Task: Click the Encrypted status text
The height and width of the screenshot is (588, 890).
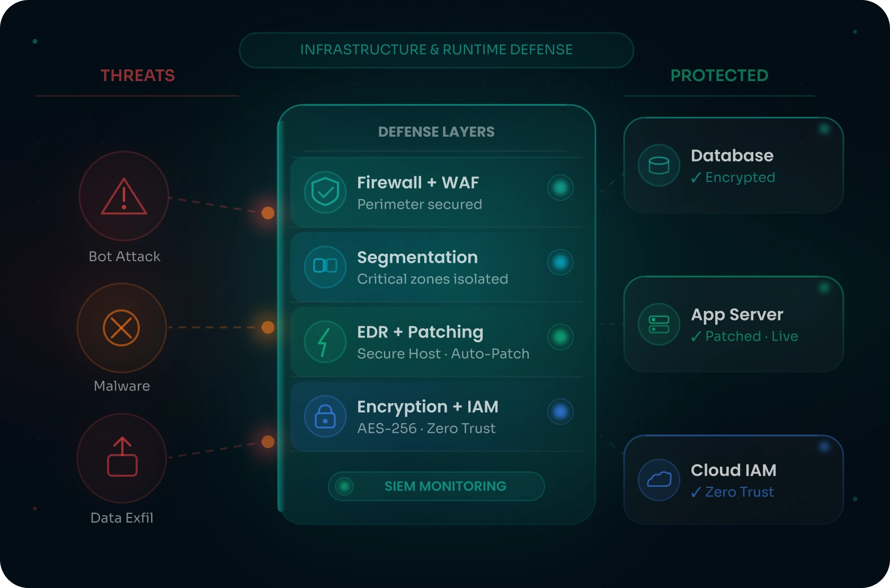Action: click(733, 177)
